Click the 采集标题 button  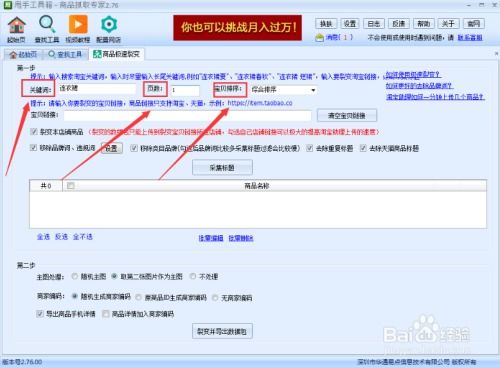[x=222, y=168]
